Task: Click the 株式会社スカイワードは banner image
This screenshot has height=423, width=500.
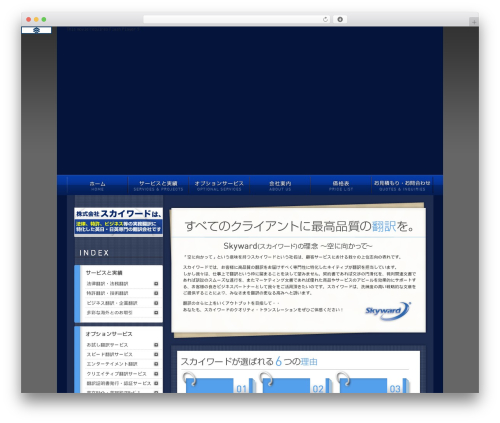Action: coord(118,222)
